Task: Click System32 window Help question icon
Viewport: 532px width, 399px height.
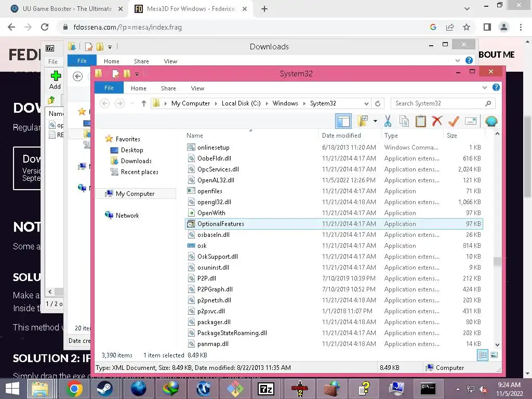Action: [496, 87]
